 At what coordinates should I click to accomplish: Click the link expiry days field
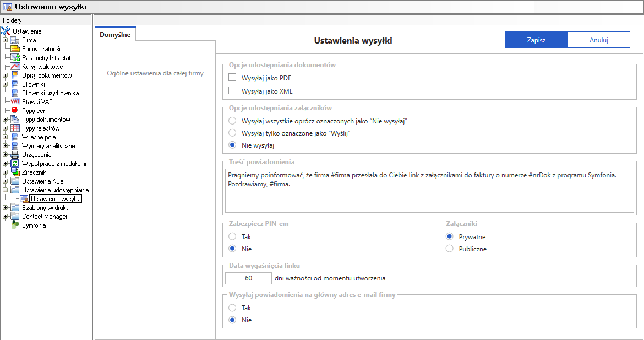pyautogui.click(x=249, y=278)
